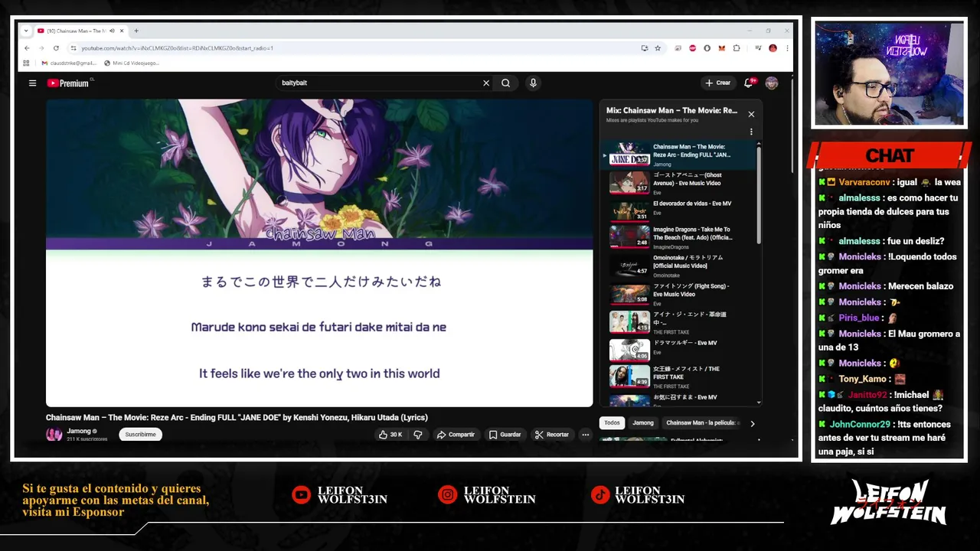Click the Suscribirme button
980x551 pixels.
click(x=140, y=435)
